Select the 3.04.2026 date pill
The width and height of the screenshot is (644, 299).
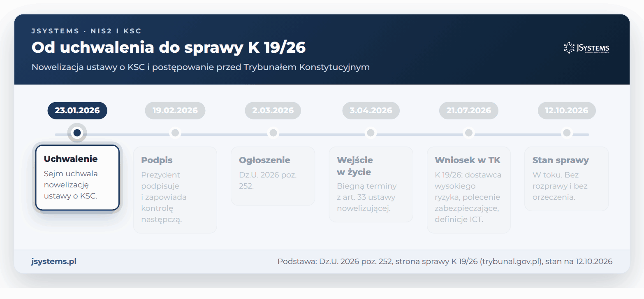(x=371, y=110)
